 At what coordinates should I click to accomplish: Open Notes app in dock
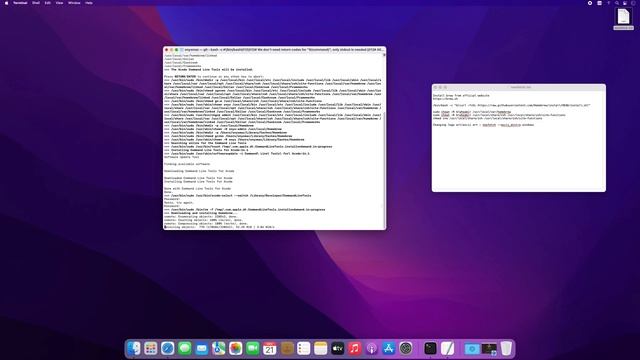321,349
